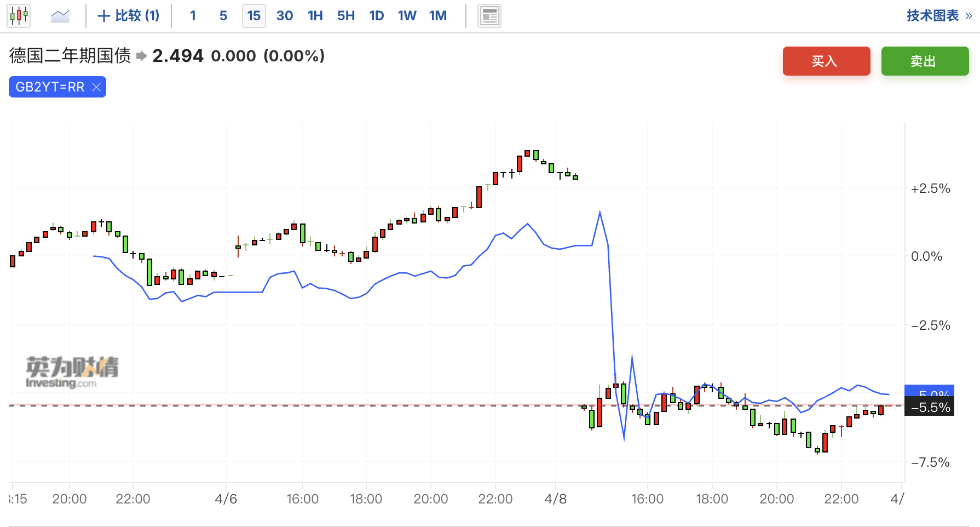Choose the 1H interval

(315, 16)
